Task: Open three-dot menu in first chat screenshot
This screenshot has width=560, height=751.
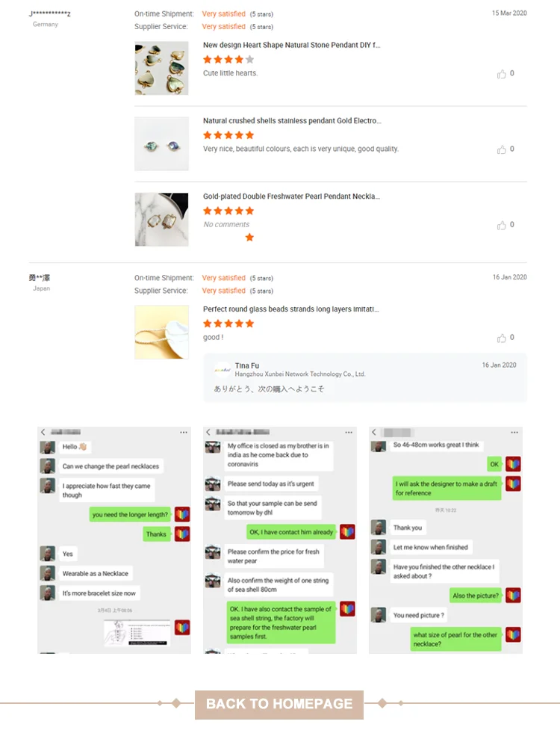Action: click(184, 432)
